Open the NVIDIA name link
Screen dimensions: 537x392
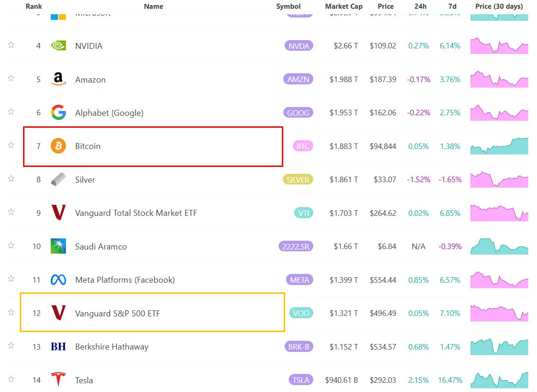click(89, 46)
